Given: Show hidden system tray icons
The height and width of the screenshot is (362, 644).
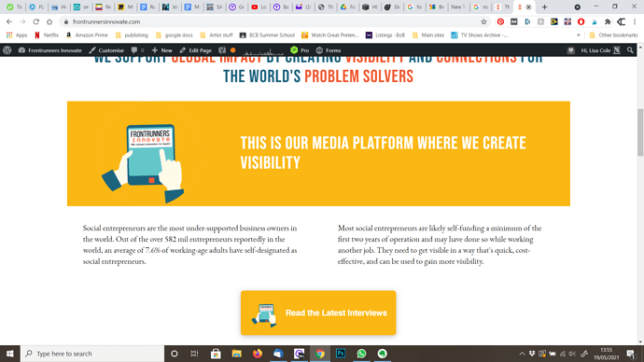Looking at the screenshot, I should 522,354.
